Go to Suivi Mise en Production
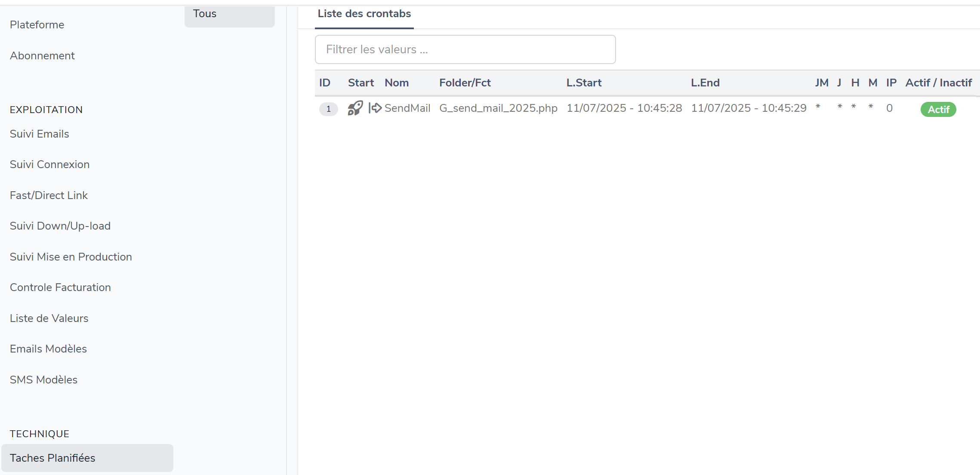 point(71,257)
